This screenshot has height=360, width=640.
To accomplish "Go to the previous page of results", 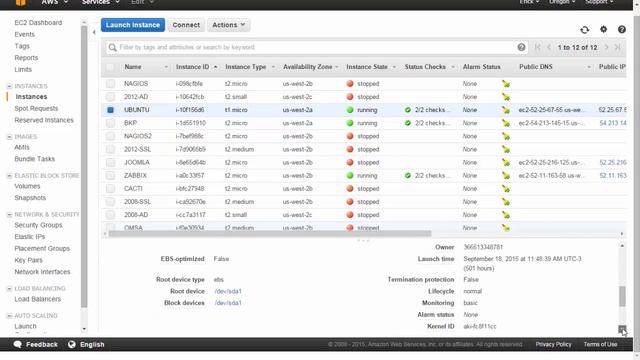I will click(549, 47).
